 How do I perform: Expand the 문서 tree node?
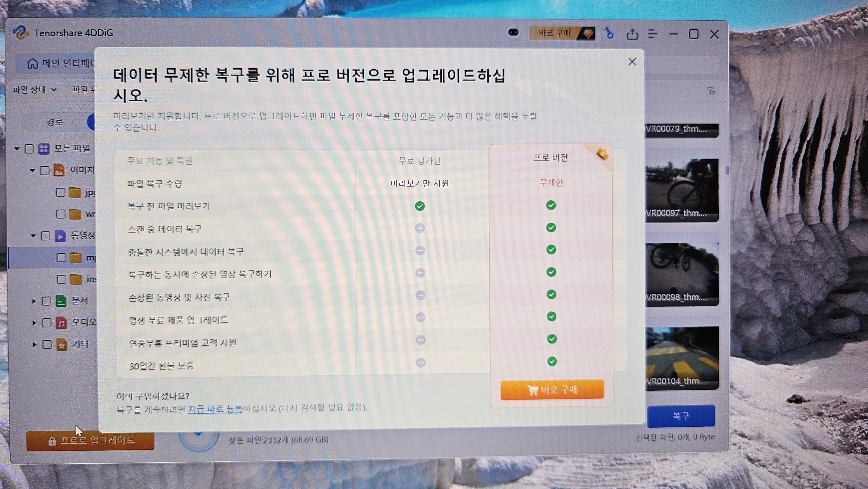pos(34,301)
